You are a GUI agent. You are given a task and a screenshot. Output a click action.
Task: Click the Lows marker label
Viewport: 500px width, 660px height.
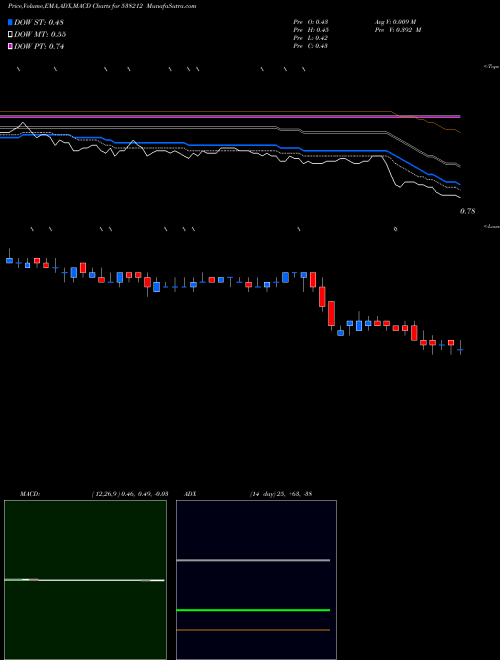492,226
